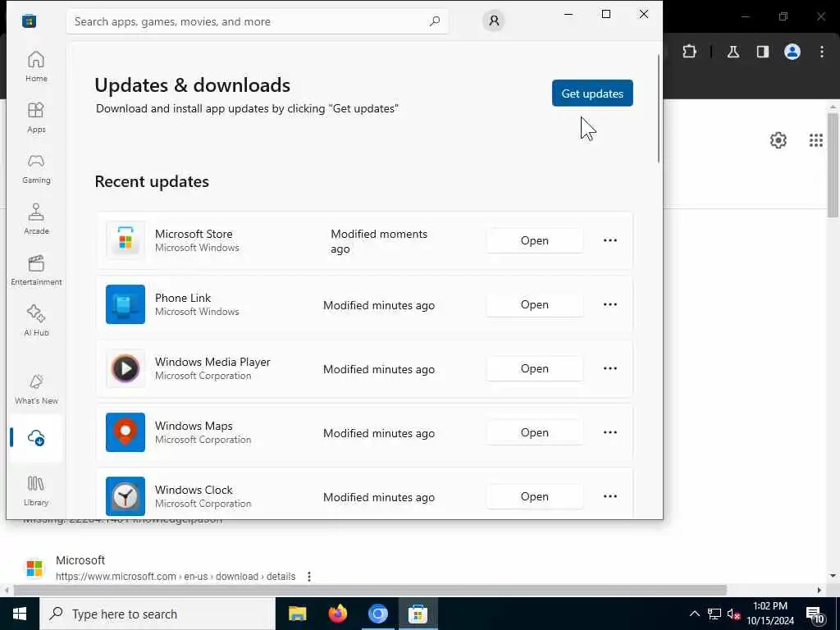Focus the Store search apps field
Screen dimensions: 840x630
point(257,21)
